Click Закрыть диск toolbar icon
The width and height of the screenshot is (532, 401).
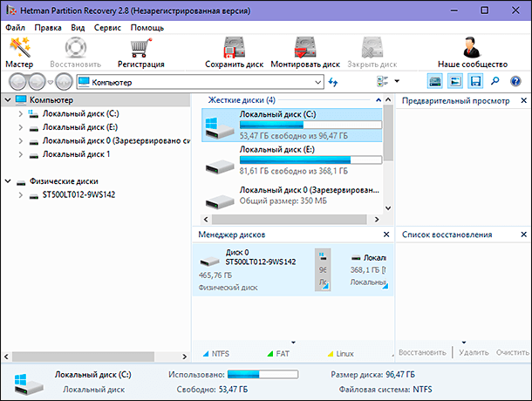[372, 47]
